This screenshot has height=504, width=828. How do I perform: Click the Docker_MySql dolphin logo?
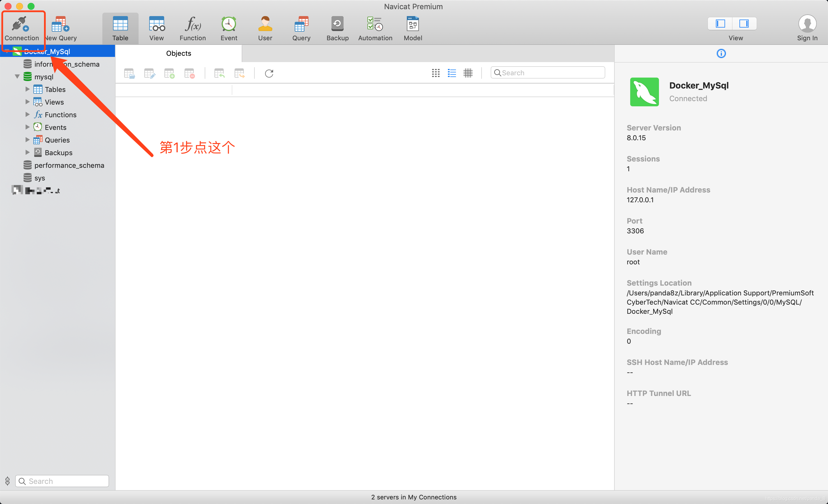[x=644, y=92]
